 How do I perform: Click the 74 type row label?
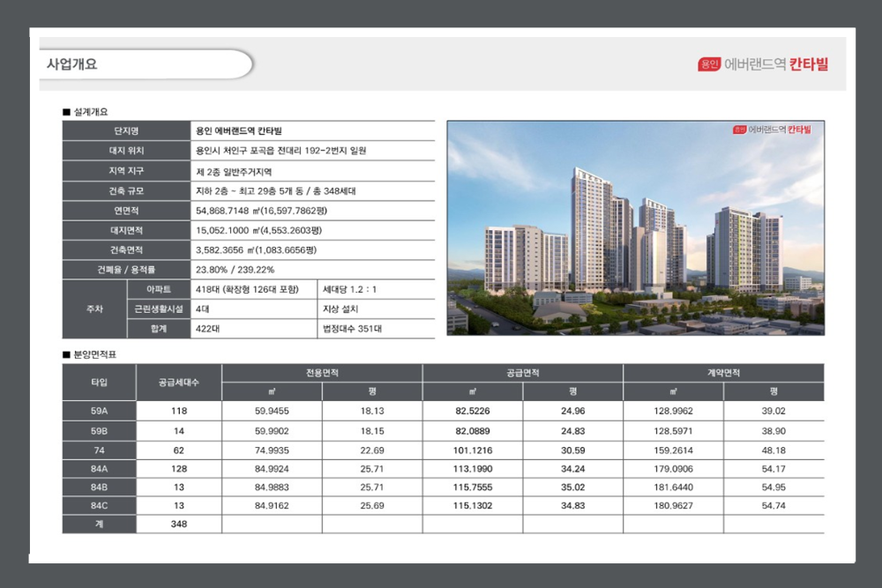pyautogui.click(x=99, y=450)
